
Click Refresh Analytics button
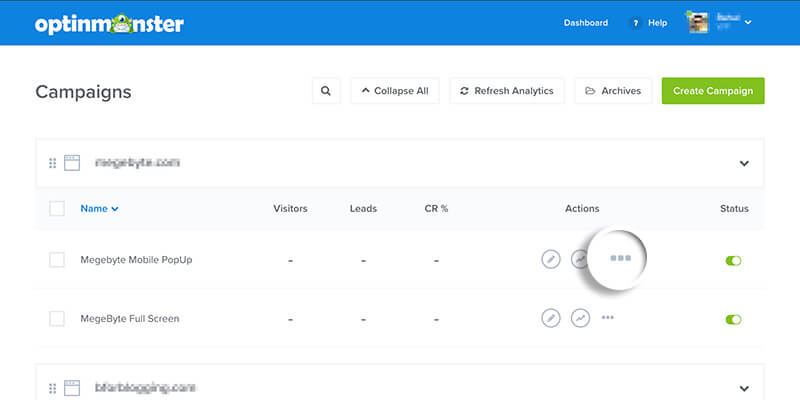point(507,91)
